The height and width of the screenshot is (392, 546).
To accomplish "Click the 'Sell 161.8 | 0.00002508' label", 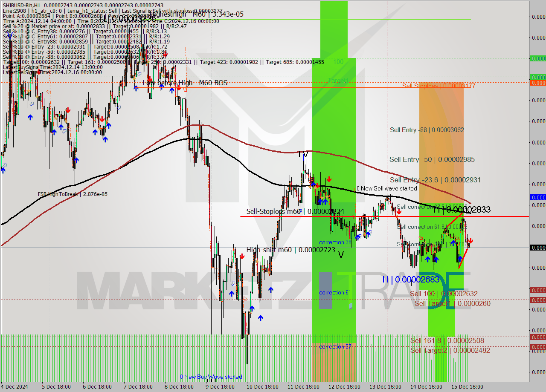I will pos(447,341).
